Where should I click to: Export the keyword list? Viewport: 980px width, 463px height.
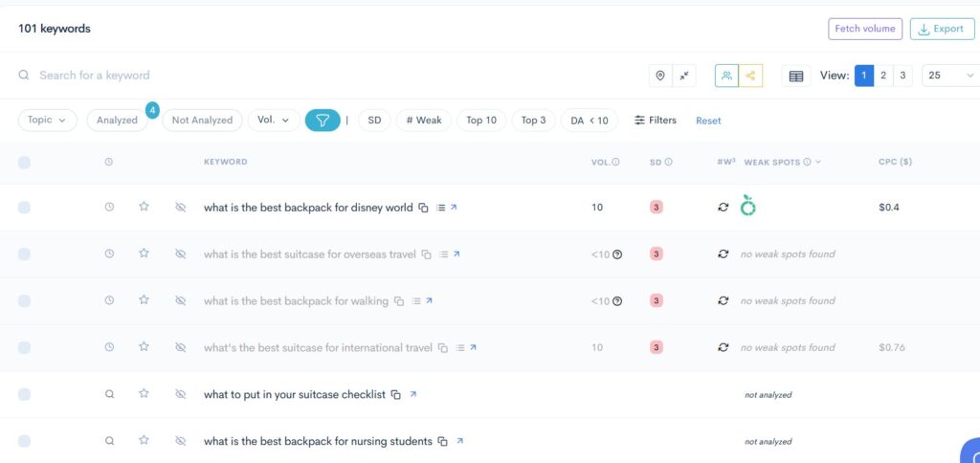click(942, 29)
